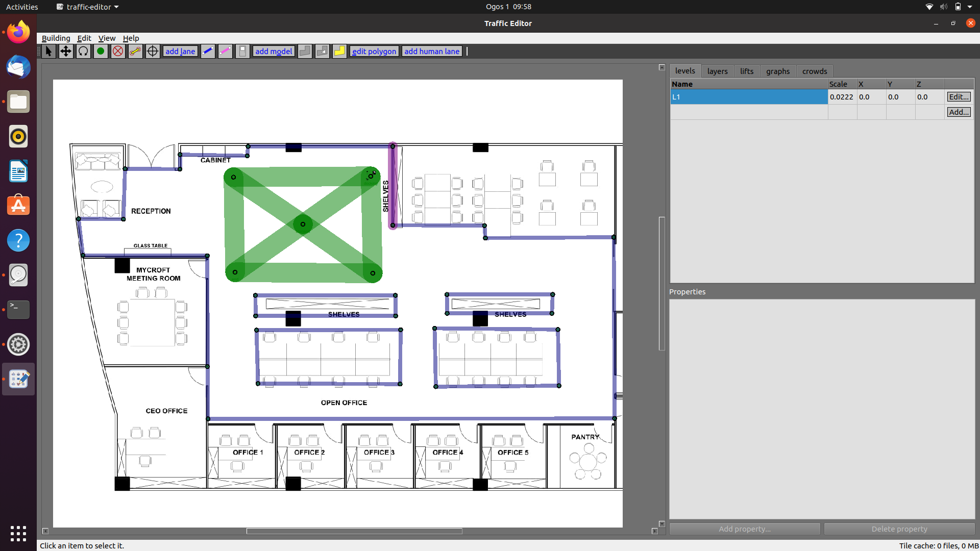This screenshot has width=980, height=551.
Task: Open the View menu
Action: click(107, 38)
